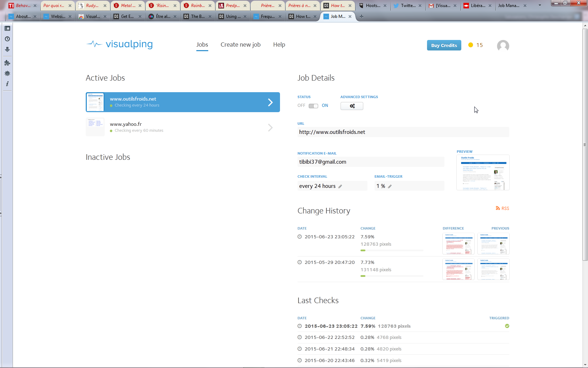588x368 pixels.
Task: Open difference thumbnail for 2015-05-29 change
Action: [x=458, y=269]
